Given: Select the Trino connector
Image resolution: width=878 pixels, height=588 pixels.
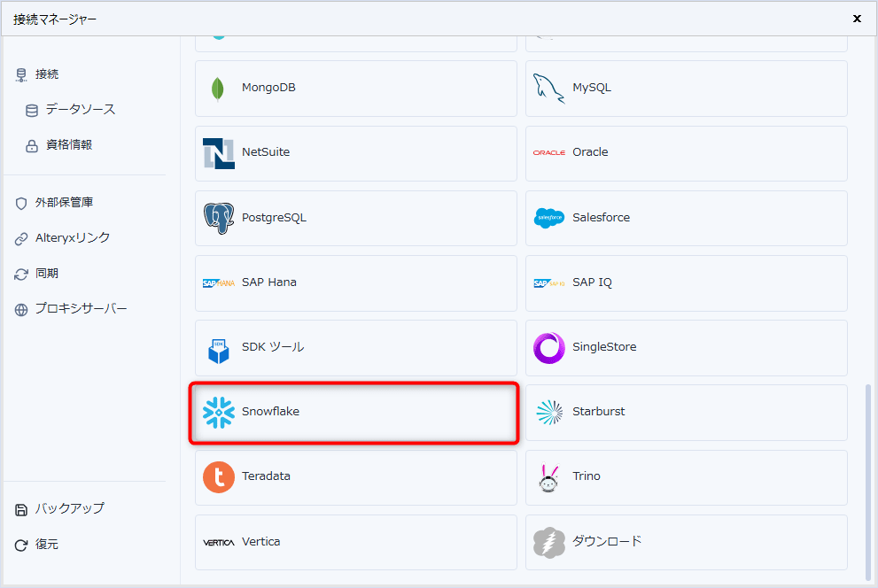Looking at the screenshot, I should 687,476.
